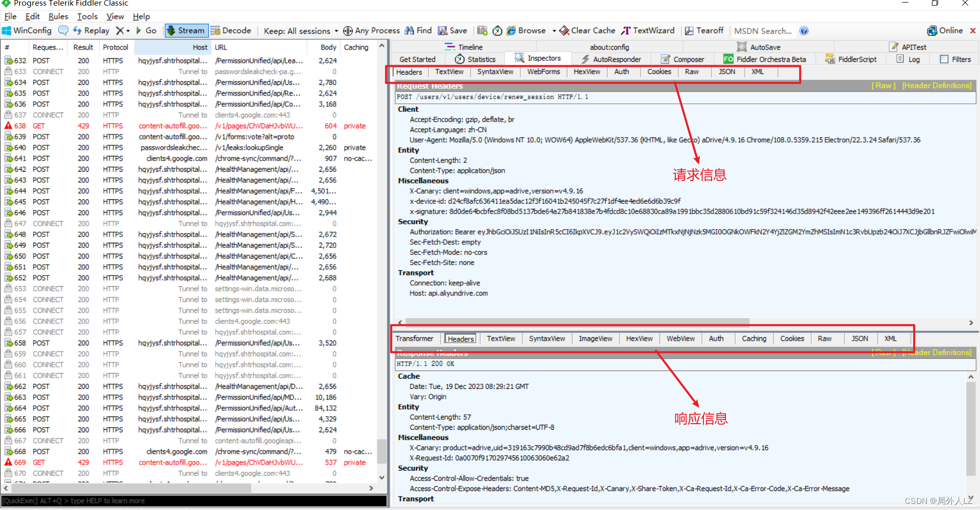The width and height of the screenshot is (980, 510).
Task: Open the Keep: All sessions dropdown
Action: click(x=301, y=31)
